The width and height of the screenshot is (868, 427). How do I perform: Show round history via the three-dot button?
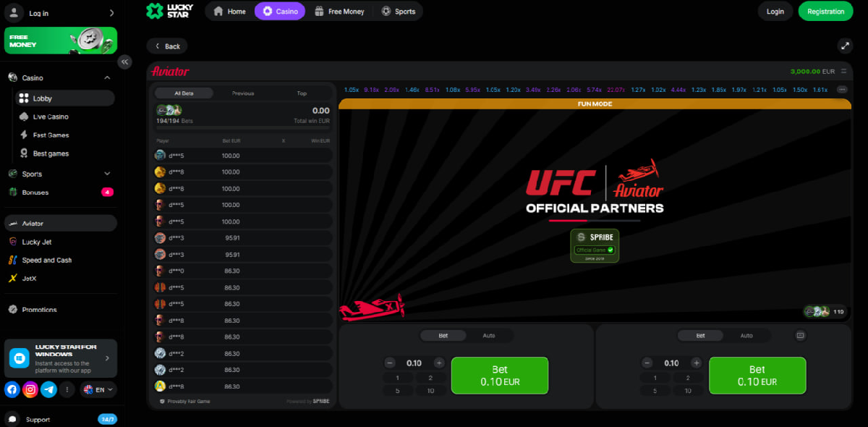point(842,90)
